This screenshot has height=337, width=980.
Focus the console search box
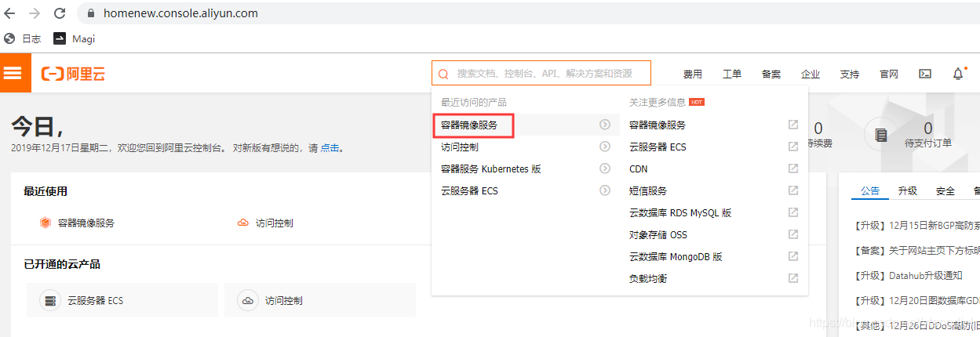pos(541,73)
